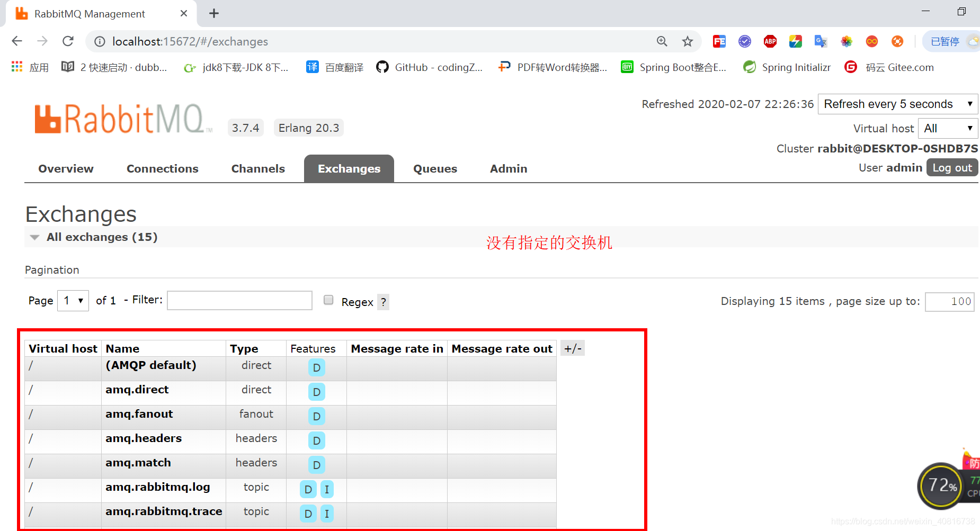Switch to the Overview tab
980x531 pixels.
click(x=66, y=168)
